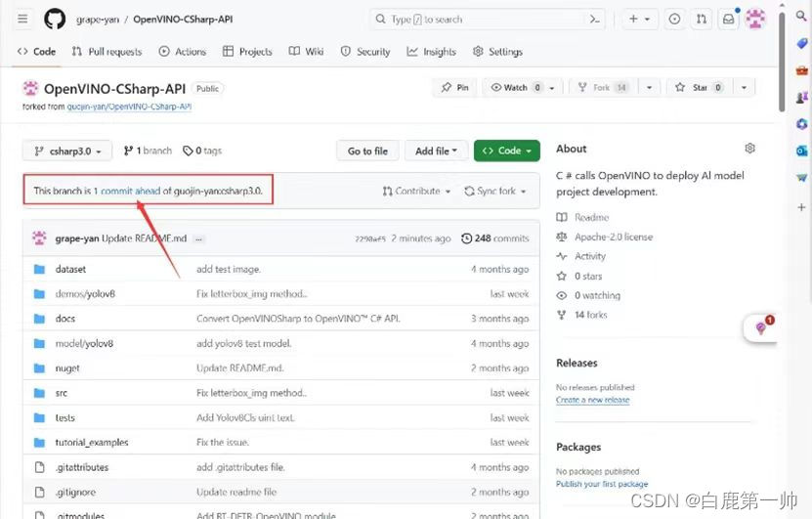Open the src folder
The image size is (812, 519).
pyautogui.click(x=62, y=393)
